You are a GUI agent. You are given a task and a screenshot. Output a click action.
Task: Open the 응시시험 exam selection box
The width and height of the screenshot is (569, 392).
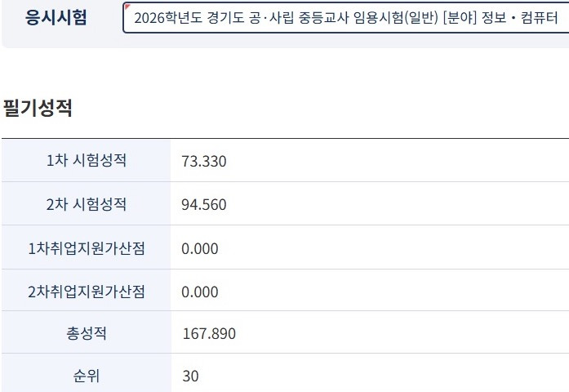point(345,19)
